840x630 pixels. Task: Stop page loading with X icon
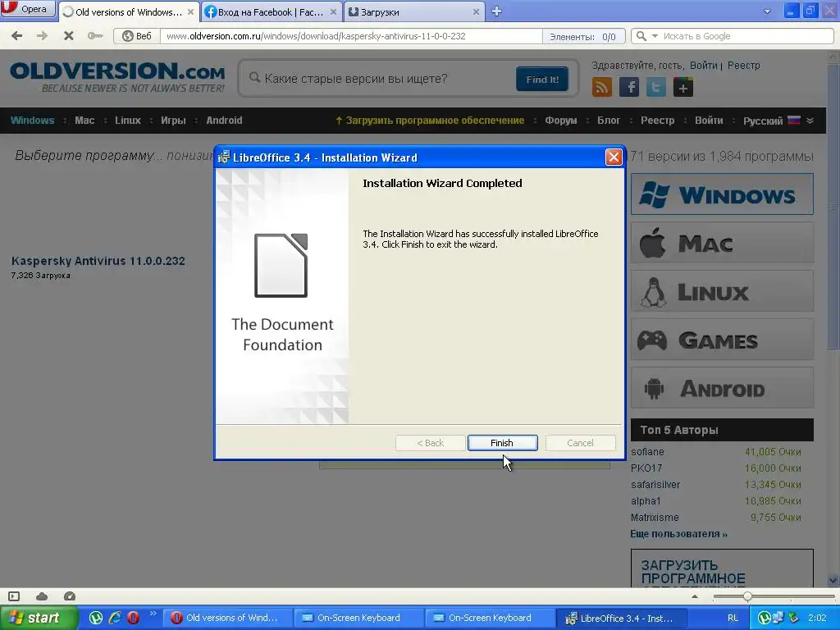coord(69,36)
